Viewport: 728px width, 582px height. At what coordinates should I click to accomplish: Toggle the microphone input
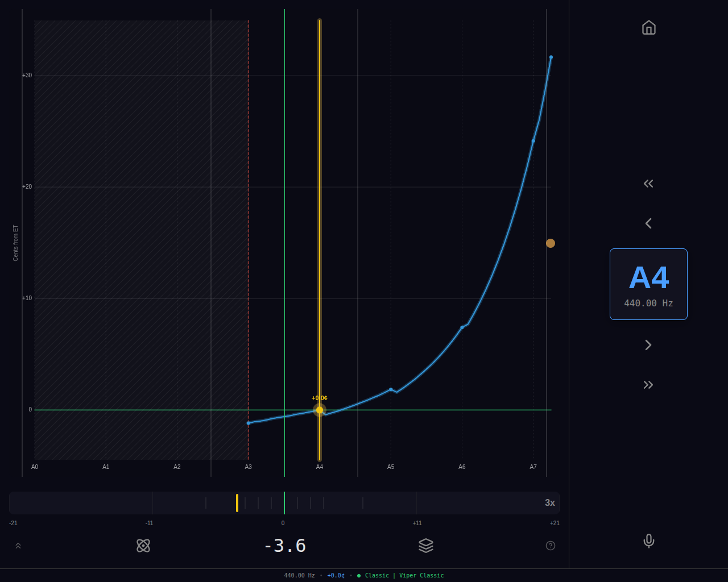click(648, 541)
